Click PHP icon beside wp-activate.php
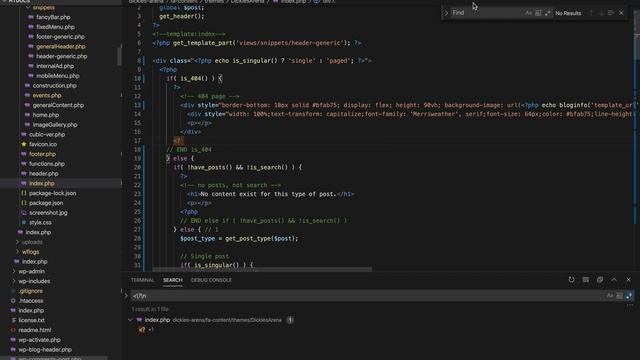Screen dimensions: 640x360 click(13, 340)
